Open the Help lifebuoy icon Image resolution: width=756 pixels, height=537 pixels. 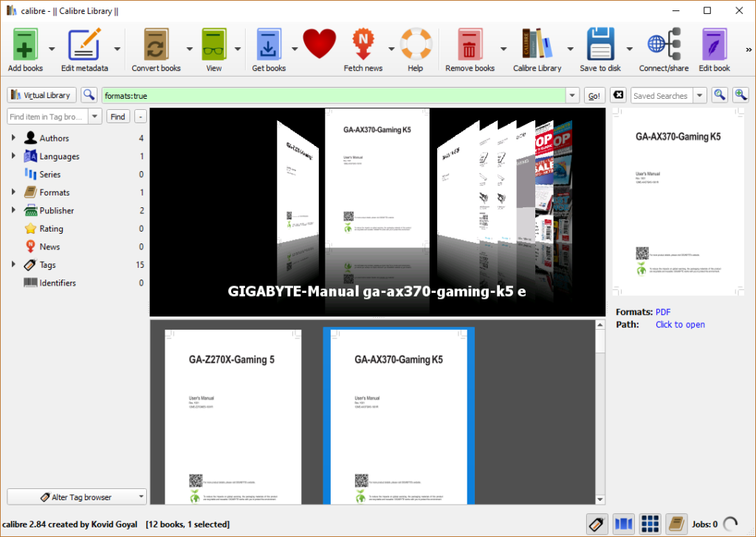tap(416, 44)
